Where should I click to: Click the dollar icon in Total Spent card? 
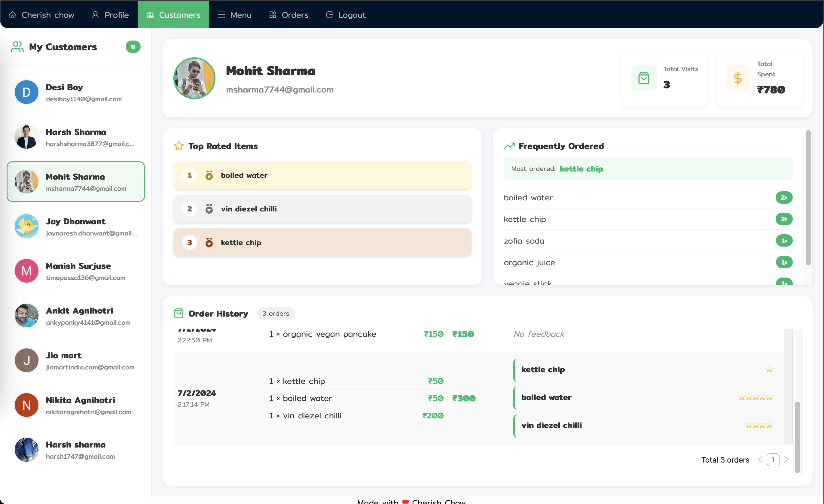[738, 78]
